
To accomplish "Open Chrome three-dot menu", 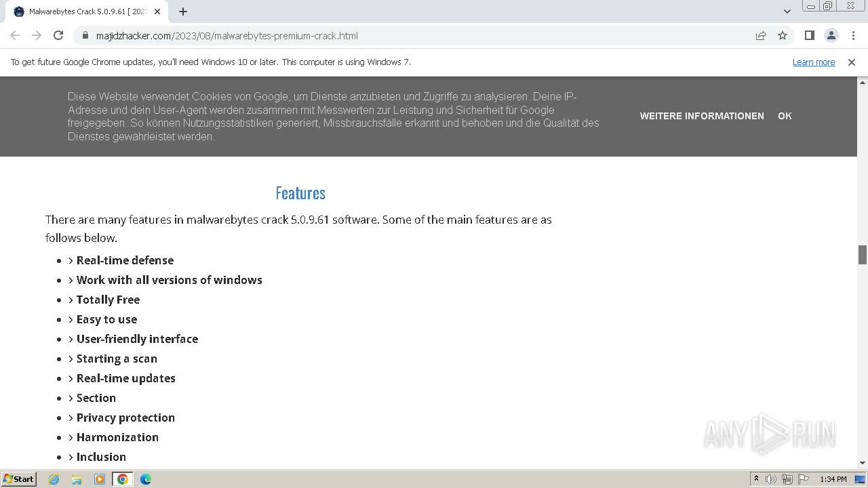I will pyautogui.click(x=853, y=35).
